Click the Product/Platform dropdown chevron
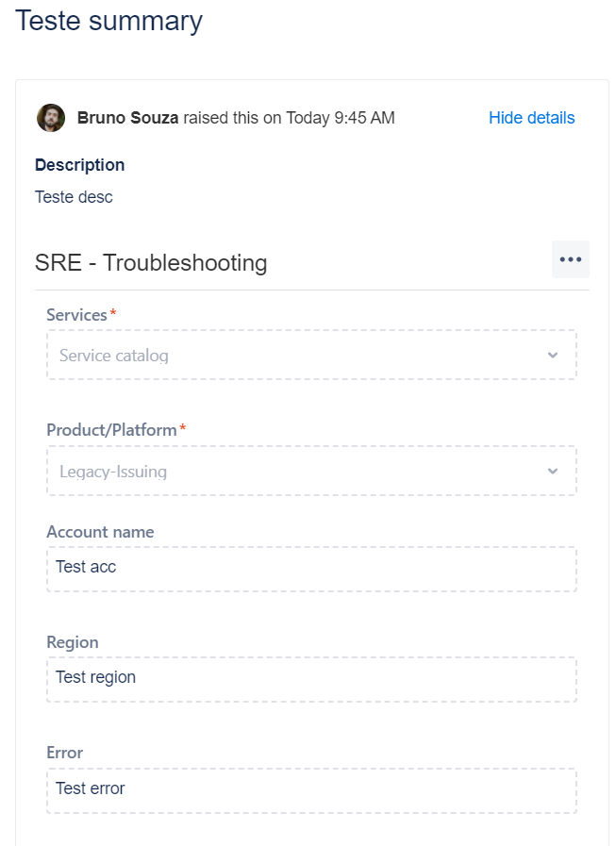Viewport: 616px width, 846px height. pyautogui.click(x=552, y=471)
